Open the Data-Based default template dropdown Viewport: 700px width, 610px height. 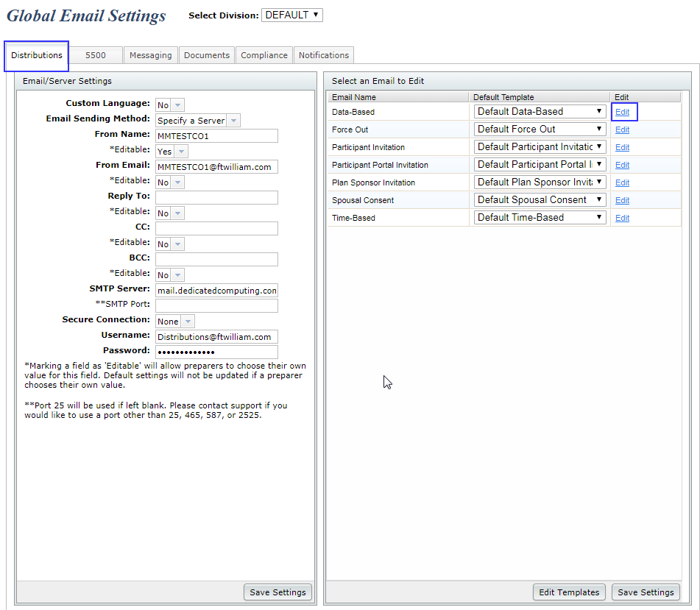pos(540,112)
